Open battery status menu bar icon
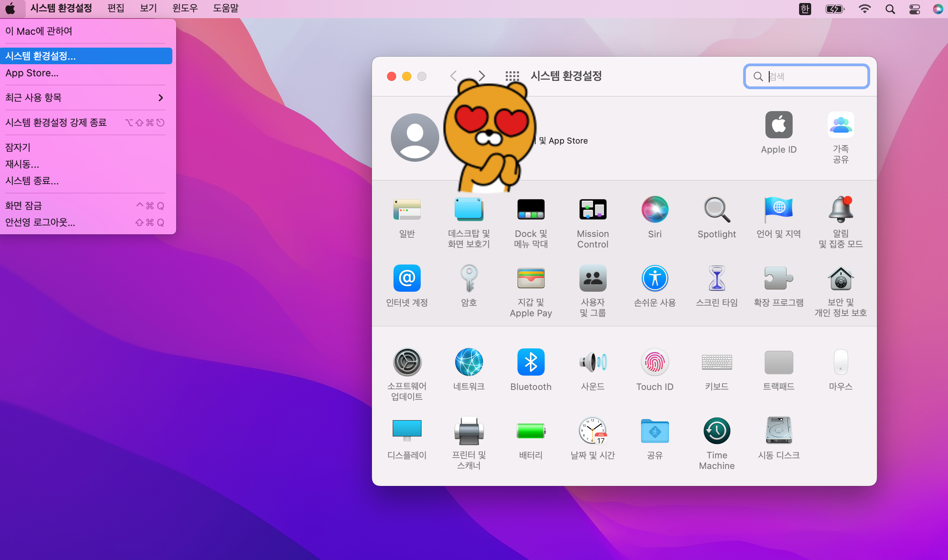The image size is (948, 560). (x=835, y=9)
